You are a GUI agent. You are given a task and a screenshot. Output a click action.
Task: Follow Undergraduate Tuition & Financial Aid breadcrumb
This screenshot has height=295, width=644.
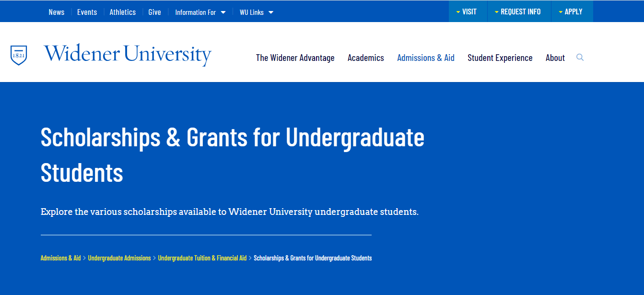tap(202, 258)
